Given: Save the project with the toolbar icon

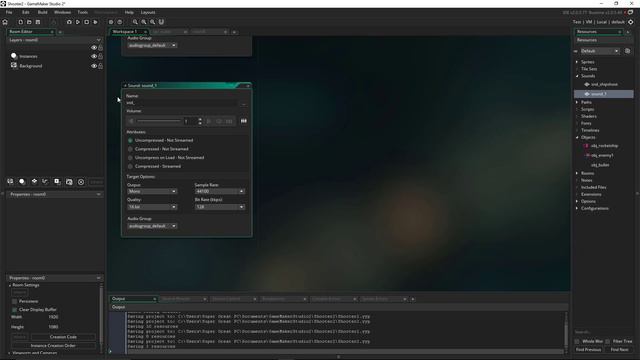Looking at the screenshot, I should click(x=38, y=22).
